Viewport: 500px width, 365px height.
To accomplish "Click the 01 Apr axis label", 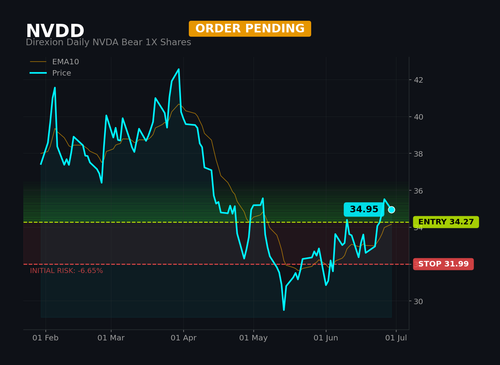I will (x=183, y=338).
